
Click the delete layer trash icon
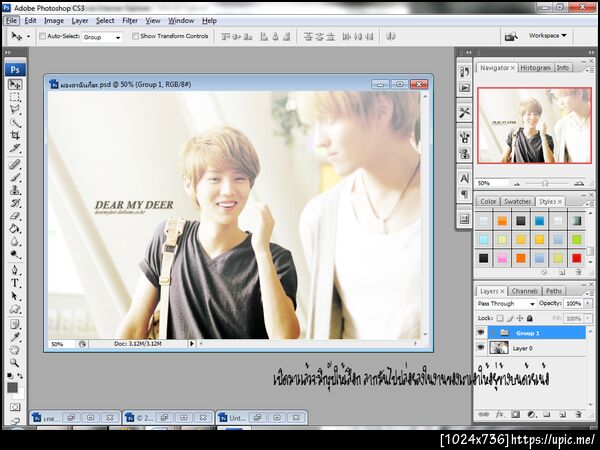[x=578, y=414]
